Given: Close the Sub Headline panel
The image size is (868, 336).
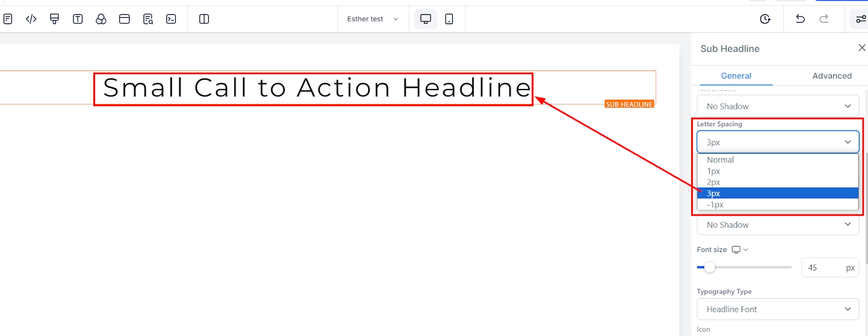Looking at the screenshot, I should tap(861, 48).
